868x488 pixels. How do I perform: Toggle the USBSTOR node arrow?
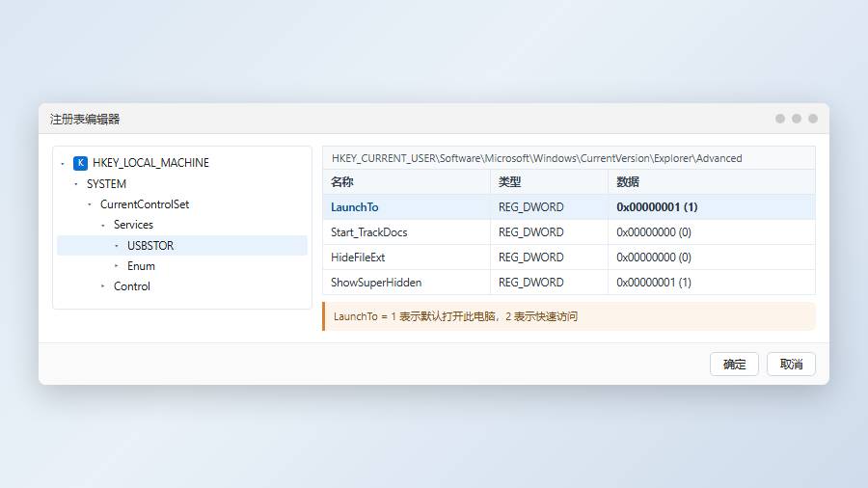(117, 245)
